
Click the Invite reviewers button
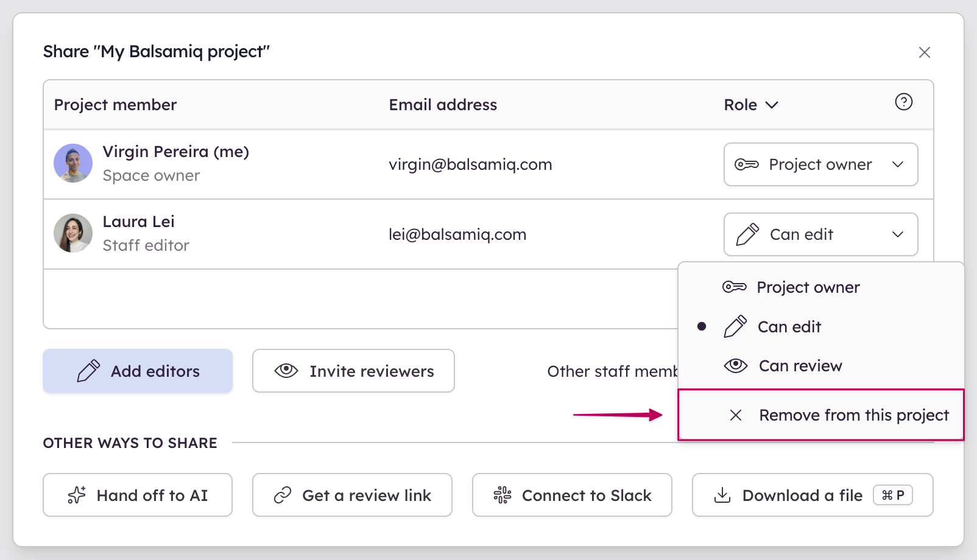click(x=353, y=371)
